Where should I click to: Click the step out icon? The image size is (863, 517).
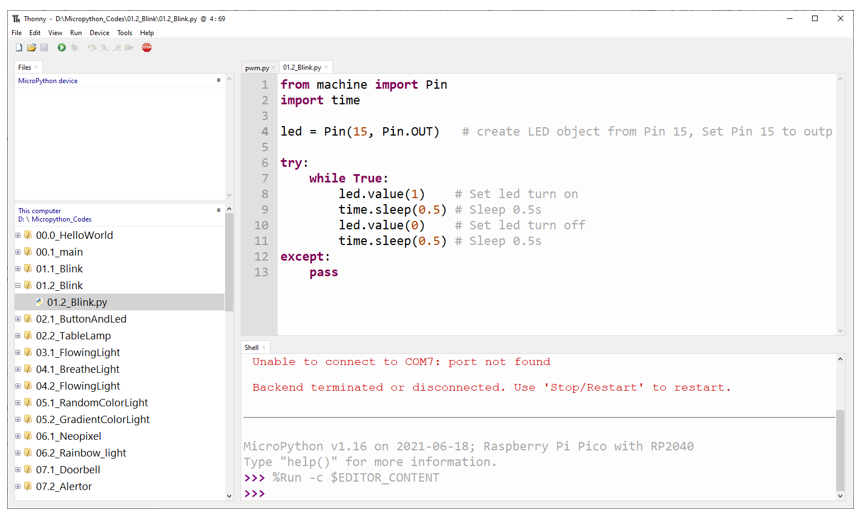(117, 48)
